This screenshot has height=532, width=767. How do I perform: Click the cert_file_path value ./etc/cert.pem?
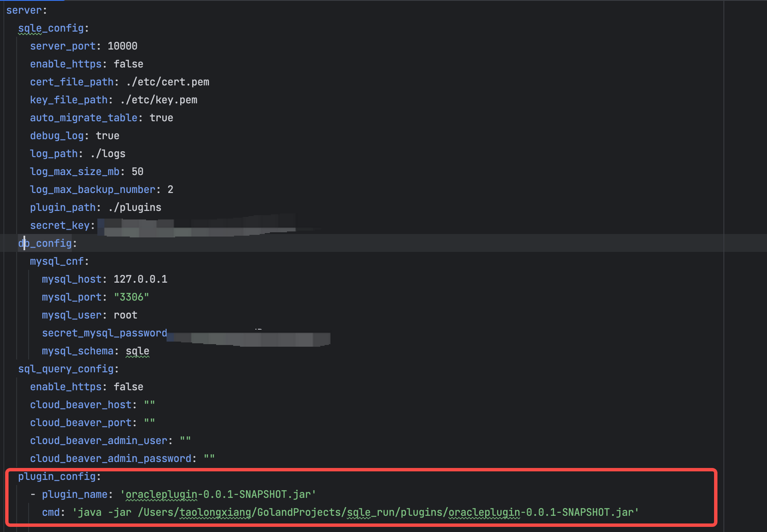coord(167,82)
